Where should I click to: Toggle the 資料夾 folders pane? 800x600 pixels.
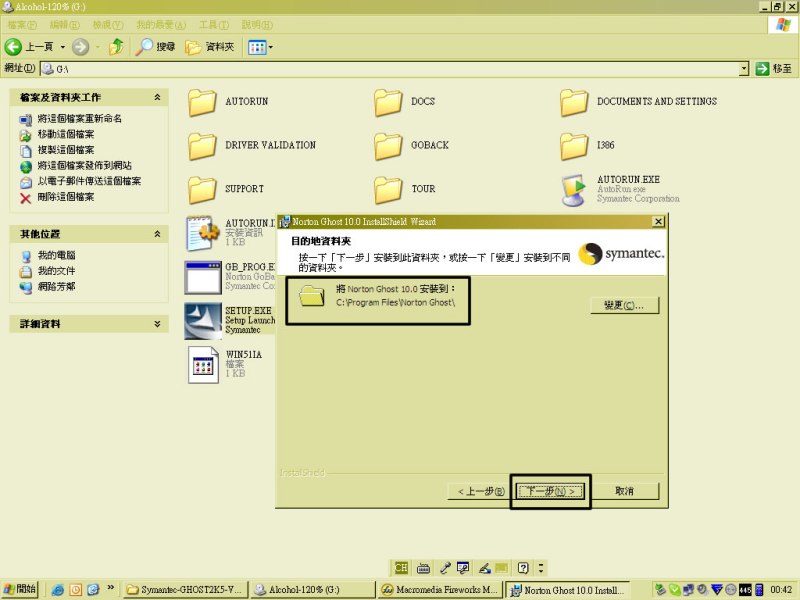210,47
